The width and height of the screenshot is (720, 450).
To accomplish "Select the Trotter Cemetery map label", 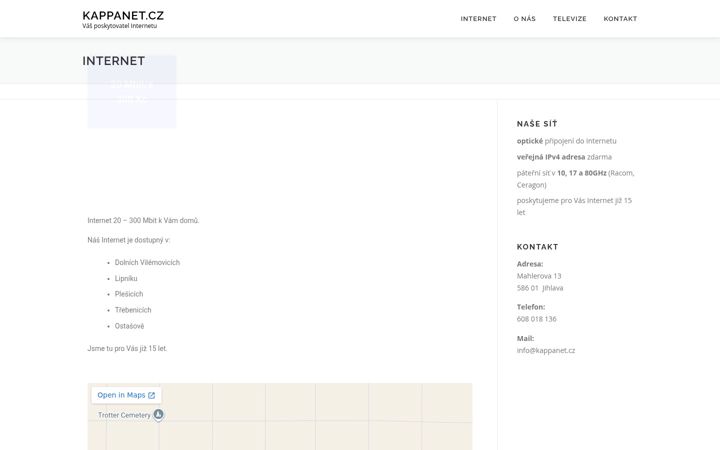I will click(x=124, y=415).
